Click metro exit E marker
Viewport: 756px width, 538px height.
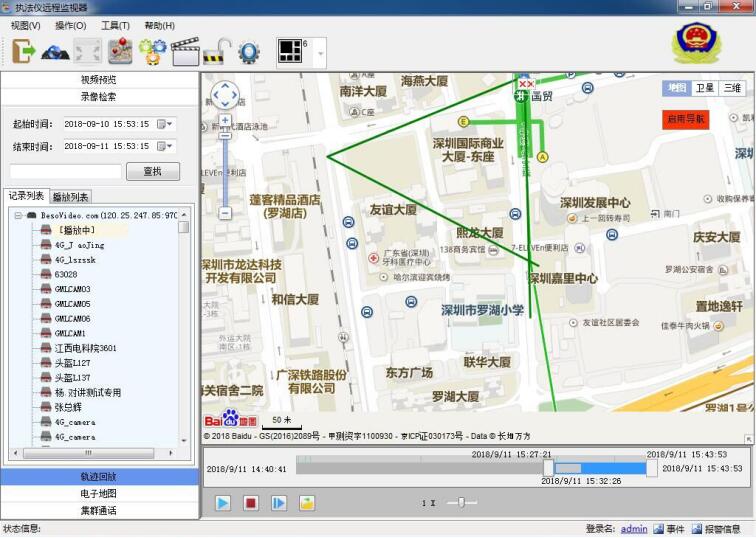(463, 121)
